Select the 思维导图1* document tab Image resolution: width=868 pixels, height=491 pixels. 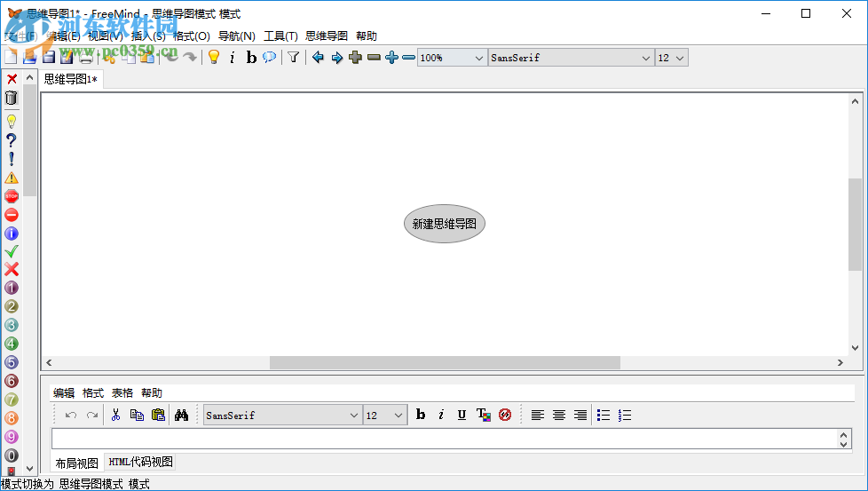(x=71, y=79)
